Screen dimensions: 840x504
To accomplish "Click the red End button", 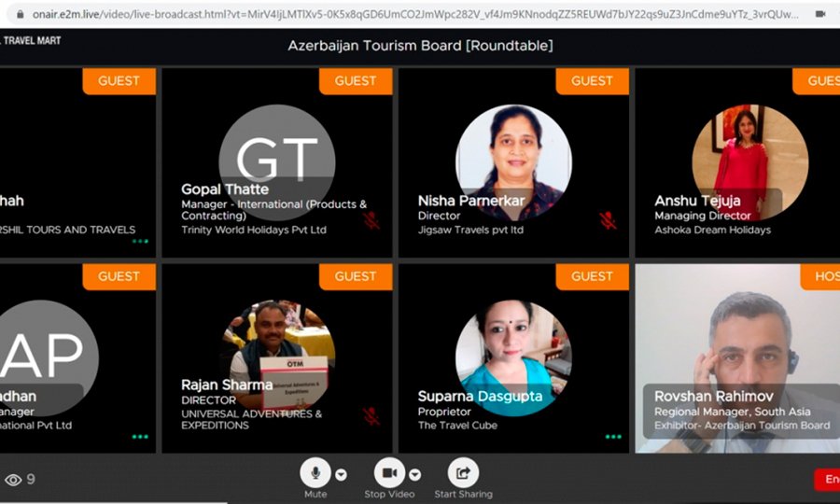I will pos(827,480).
